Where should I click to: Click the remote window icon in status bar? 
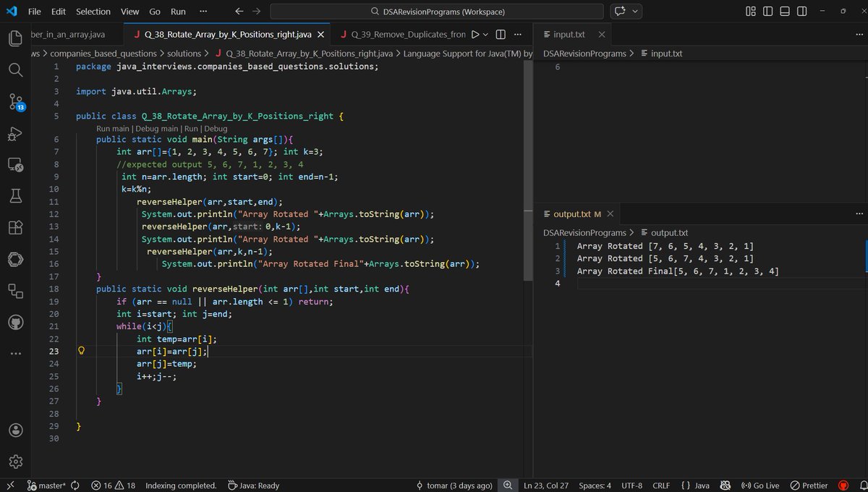coord(10,485)
